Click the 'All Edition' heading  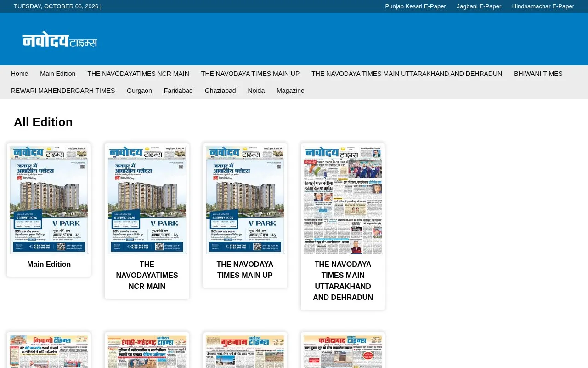43,122
